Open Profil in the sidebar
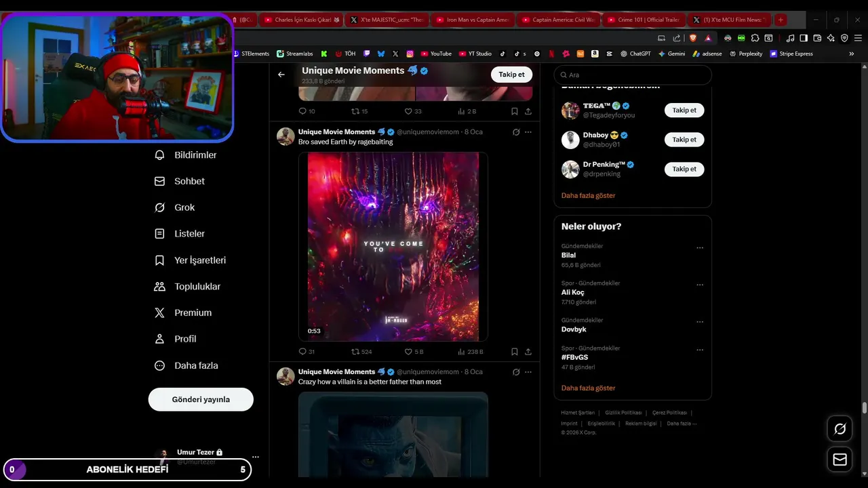This screenshot has height=488, width=868. point(176,339)
